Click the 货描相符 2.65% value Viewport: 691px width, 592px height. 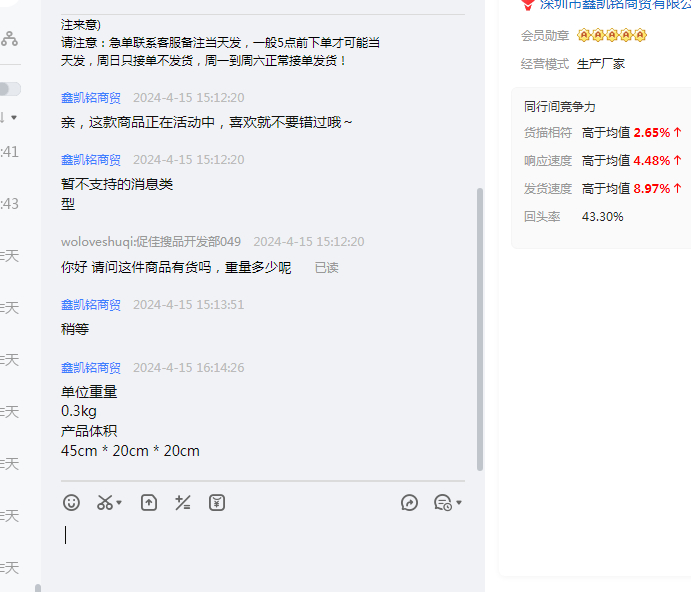(x=652, y=133)
